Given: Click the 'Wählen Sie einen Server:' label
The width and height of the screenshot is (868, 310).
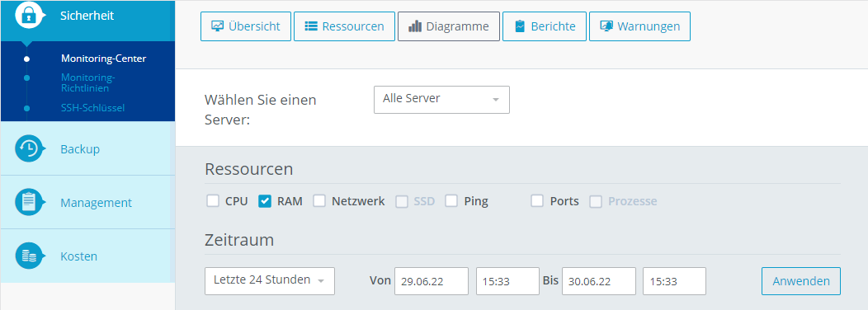Looking at the screenshot, I should (x=260, y=110).
